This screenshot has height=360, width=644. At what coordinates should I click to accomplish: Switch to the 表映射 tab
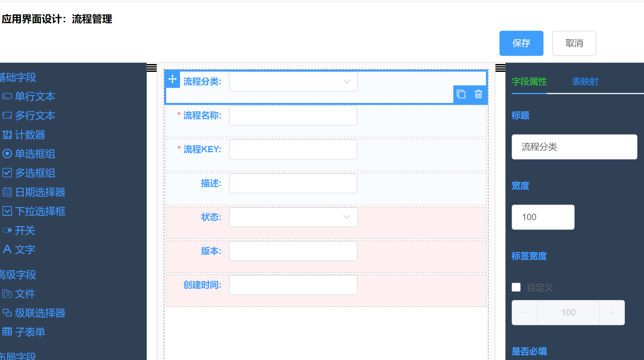pos(585,82)
